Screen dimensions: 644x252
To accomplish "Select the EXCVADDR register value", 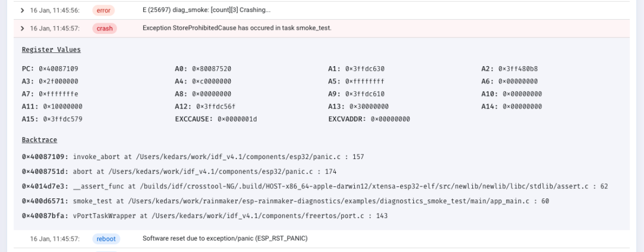I will (390, 119).
